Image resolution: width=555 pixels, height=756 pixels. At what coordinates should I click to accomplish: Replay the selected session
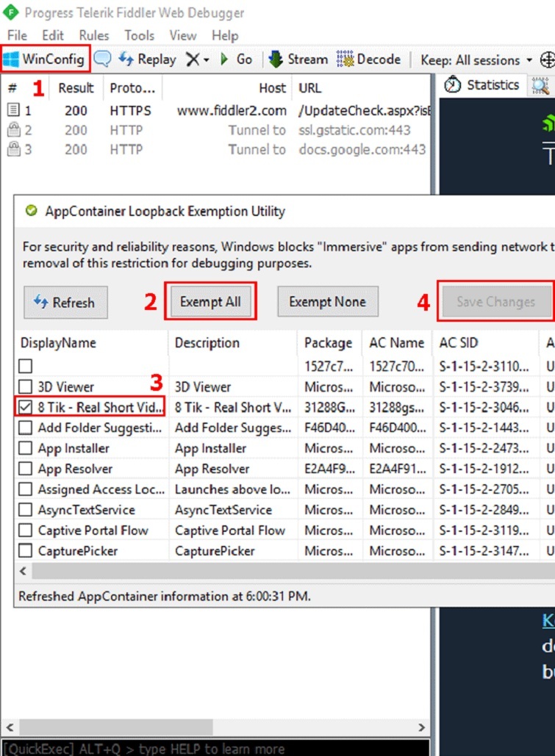tap(148, 60)
